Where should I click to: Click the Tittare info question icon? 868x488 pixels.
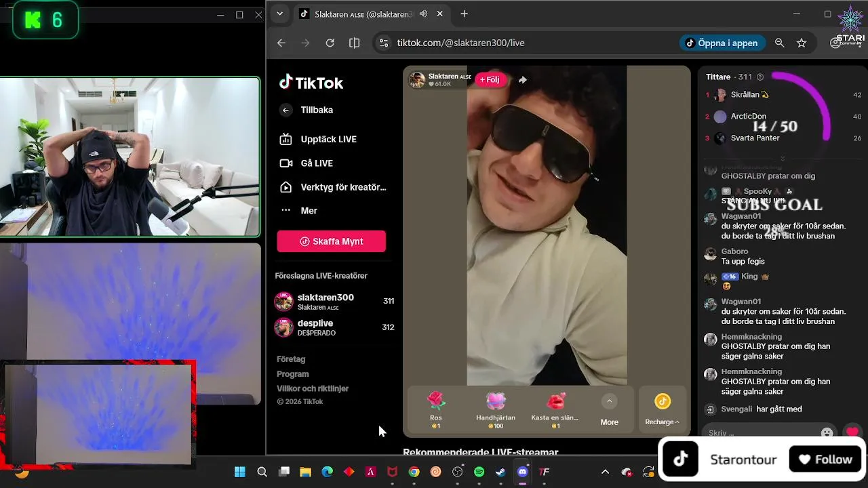(x=760, y=77)
